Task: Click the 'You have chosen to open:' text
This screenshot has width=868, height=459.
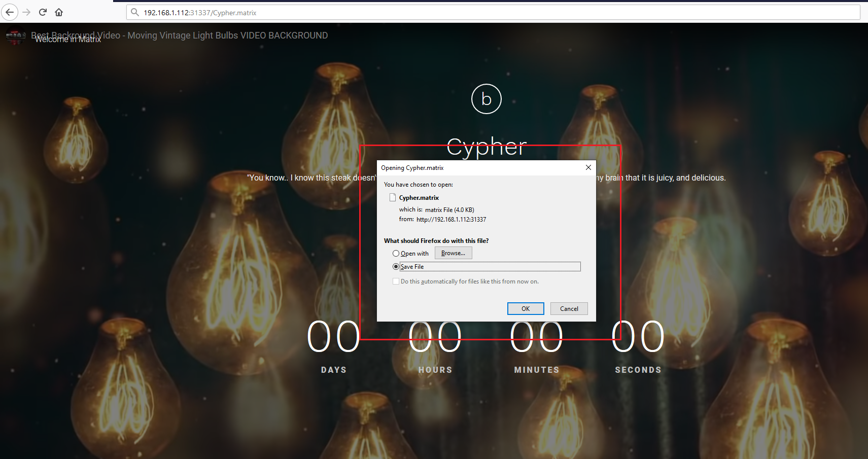Action: (419, 185)
